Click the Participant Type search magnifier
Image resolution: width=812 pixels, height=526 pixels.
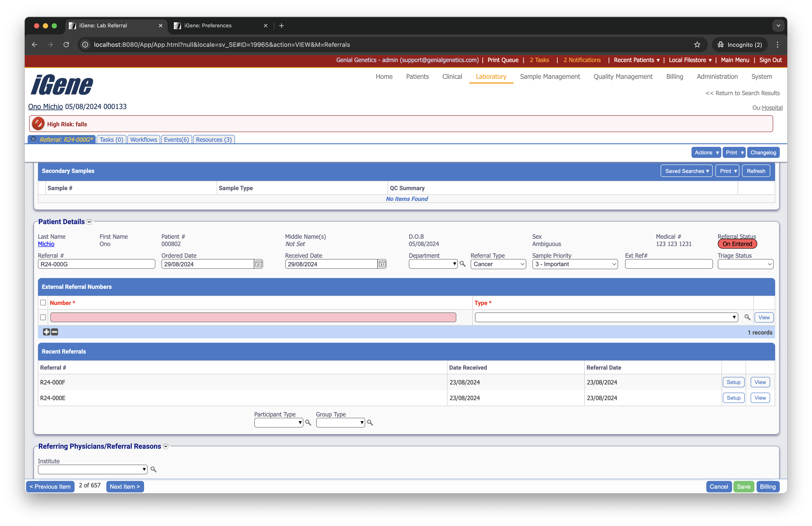[x=308, y=423]
